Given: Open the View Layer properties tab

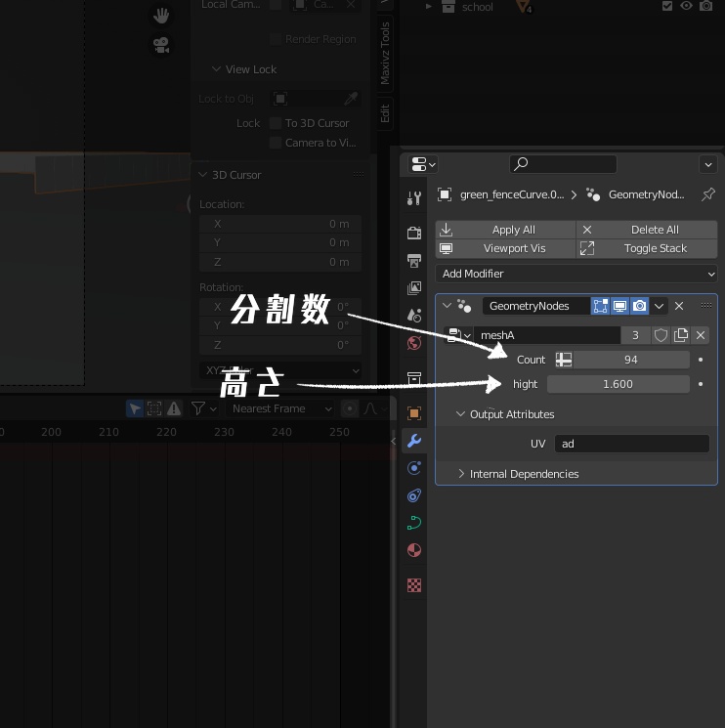Looking at the screenshot, I should point(414,288).
